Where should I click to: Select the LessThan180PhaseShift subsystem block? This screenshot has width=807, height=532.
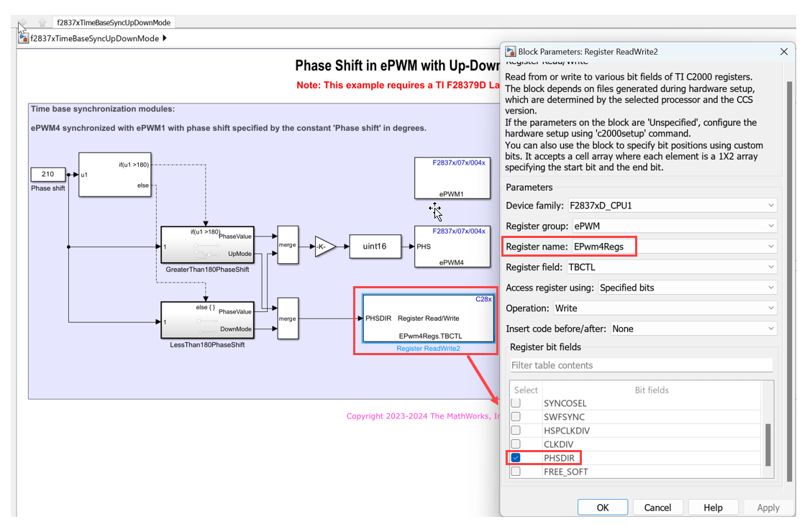(207, 320)
